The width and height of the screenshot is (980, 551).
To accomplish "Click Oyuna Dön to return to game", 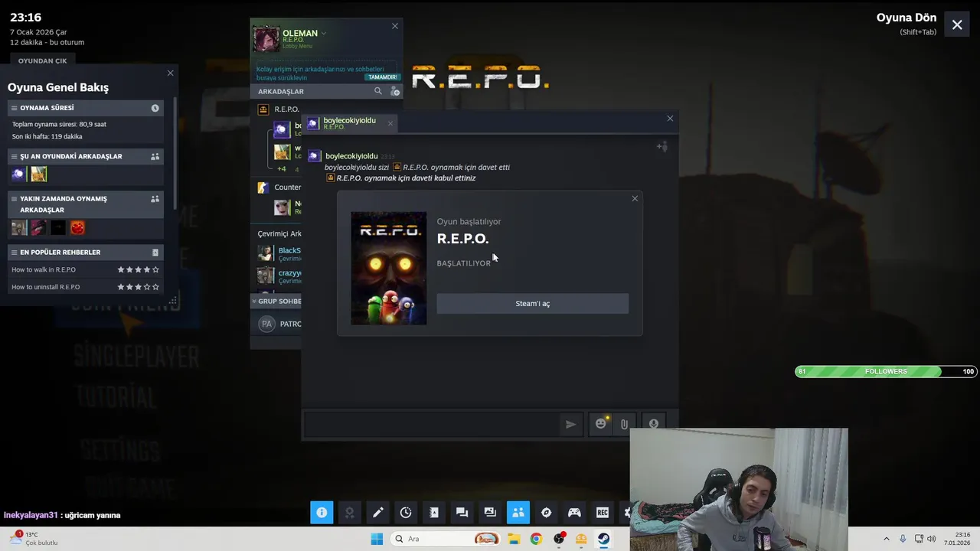I will 906,18.
